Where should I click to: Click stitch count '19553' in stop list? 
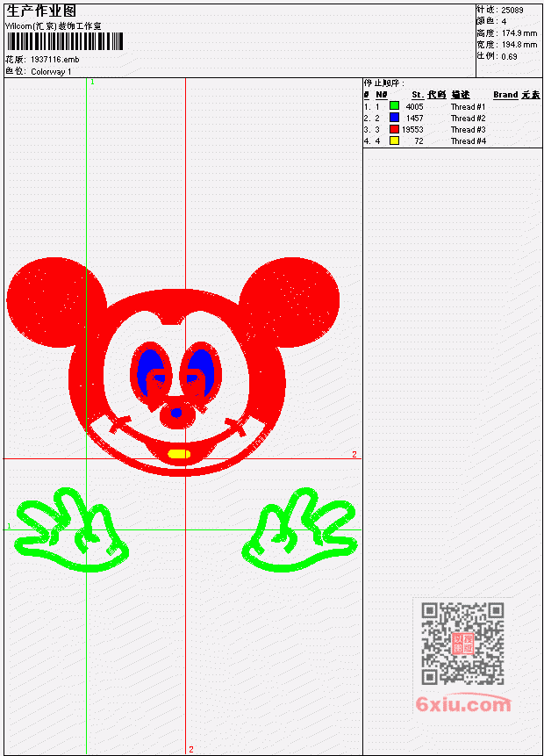[x=412, y=130]
